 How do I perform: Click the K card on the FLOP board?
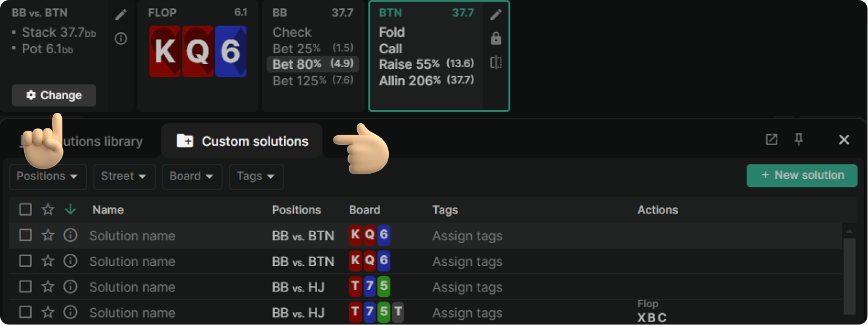coord(165,52)
